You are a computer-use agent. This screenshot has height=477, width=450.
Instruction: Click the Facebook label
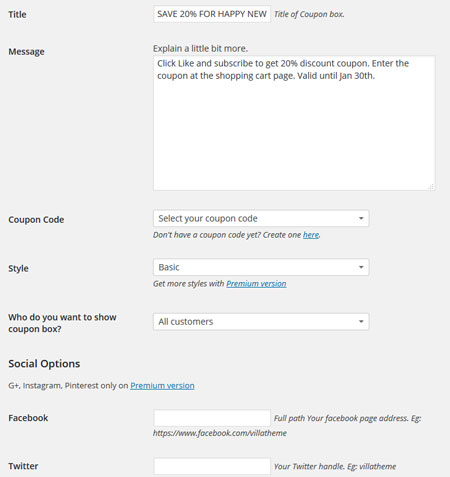pos(28,418)
